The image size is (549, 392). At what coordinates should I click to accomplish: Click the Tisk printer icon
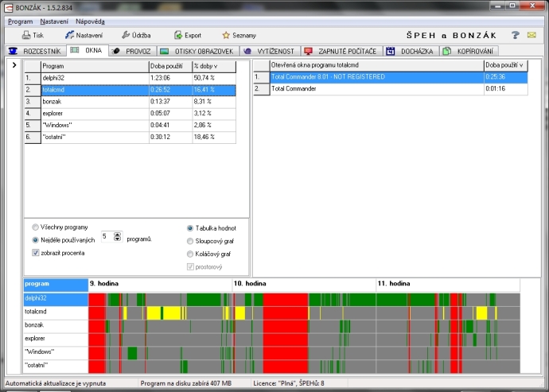pos(26,35)
